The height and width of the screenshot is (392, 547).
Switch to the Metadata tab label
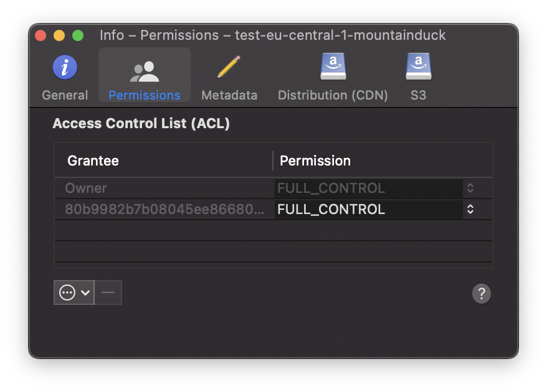pyautogui.click(x=229, y=95)
